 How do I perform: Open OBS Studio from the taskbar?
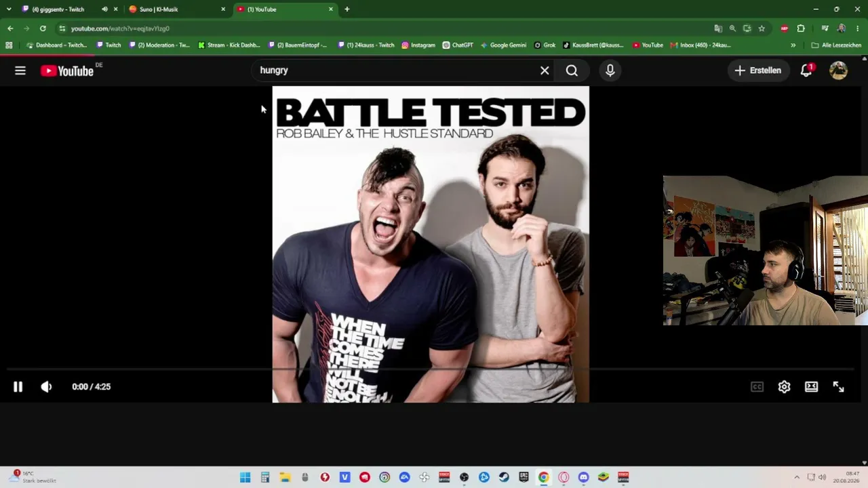[x=464, y=477]
